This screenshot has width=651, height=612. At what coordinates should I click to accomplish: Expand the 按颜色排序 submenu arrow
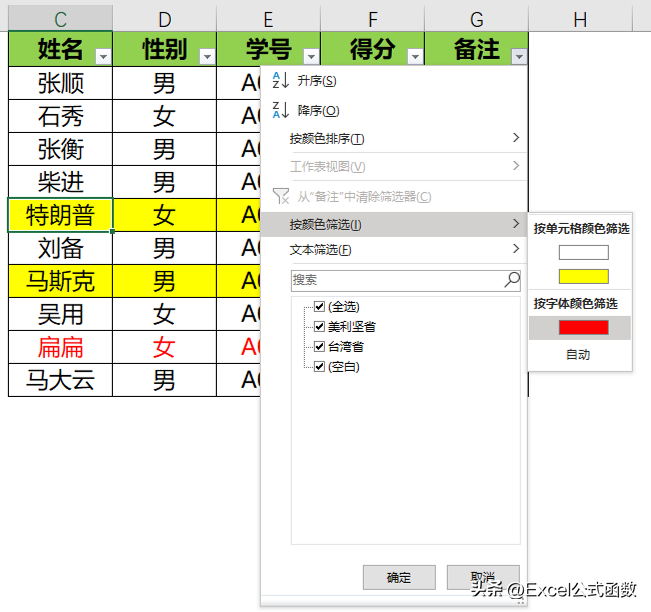coord(516,138)
